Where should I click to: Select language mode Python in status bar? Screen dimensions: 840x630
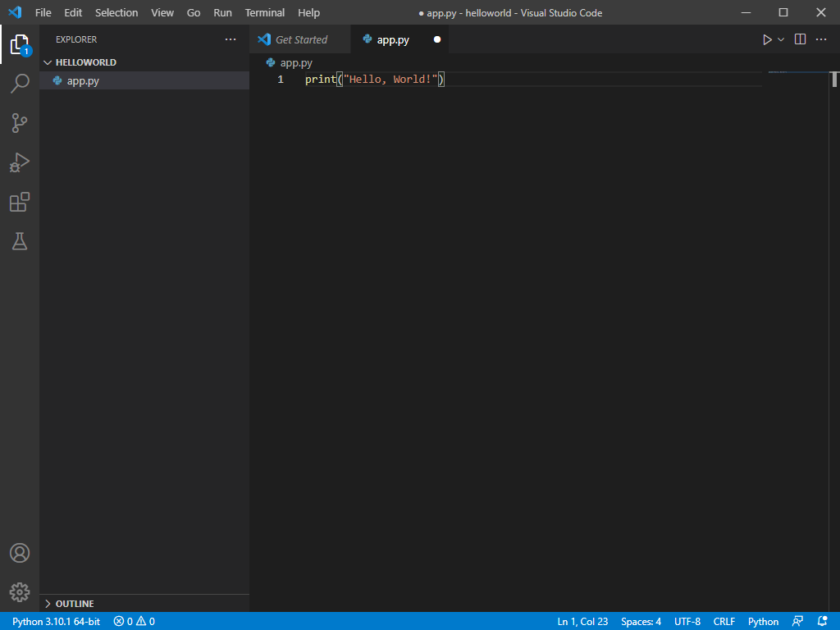pos(763,622)
